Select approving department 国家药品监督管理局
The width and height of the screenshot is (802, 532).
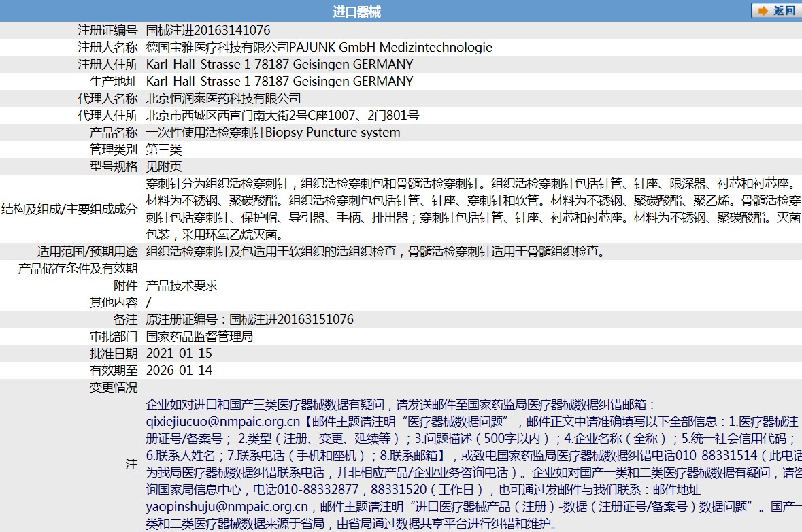(199, 337)
